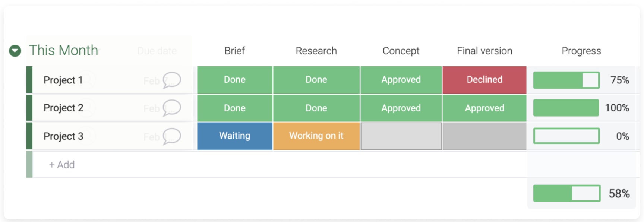Select Project 3 Waiting brief cell
Viewport: 644px width, 222px height.
235,136
